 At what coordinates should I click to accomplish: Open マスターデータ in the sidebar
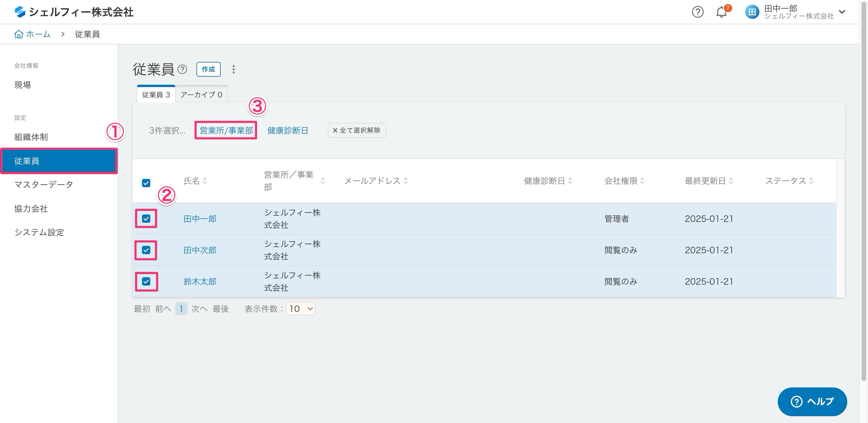coord(44,185)
